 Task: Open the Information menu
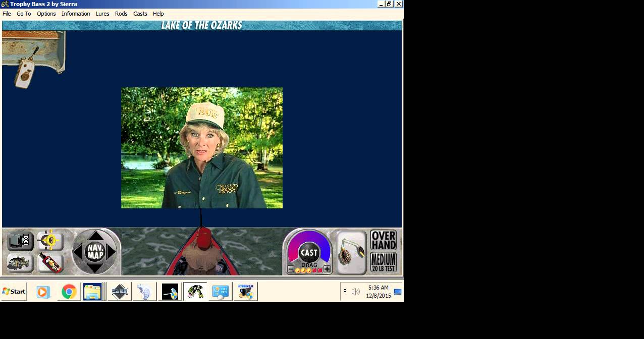(76, 14)
